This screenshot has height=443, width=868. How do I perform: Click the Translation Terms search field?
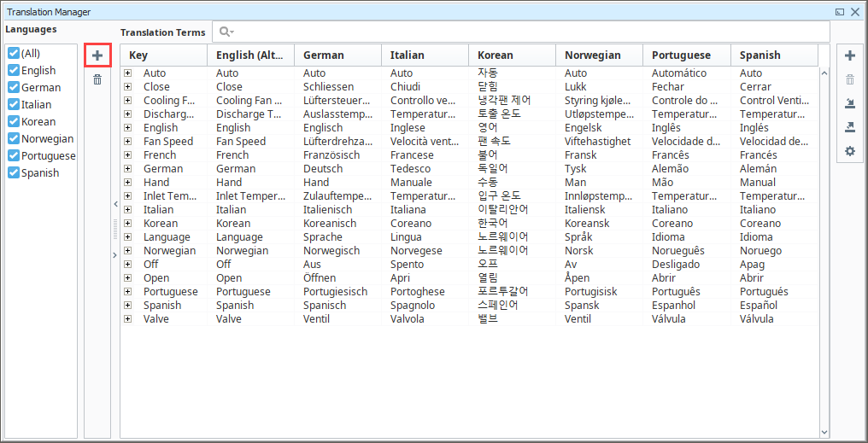(521, 32)
